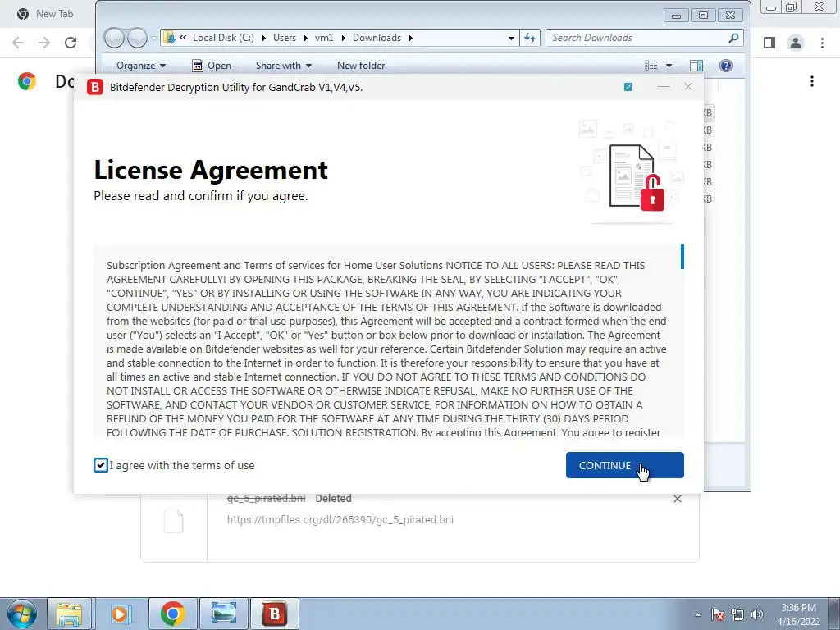Open the Windows Start button

click(x=21, y=614)
